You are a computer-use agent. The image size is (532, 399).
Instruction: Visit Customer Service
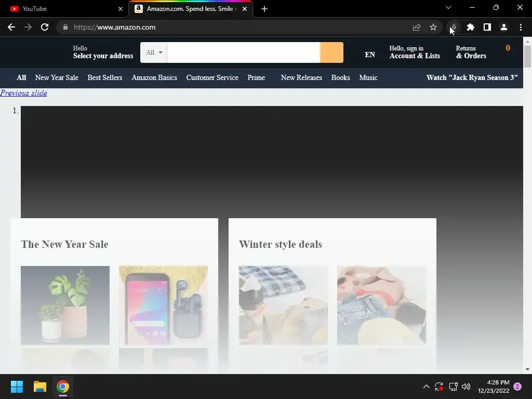(212, 78)
